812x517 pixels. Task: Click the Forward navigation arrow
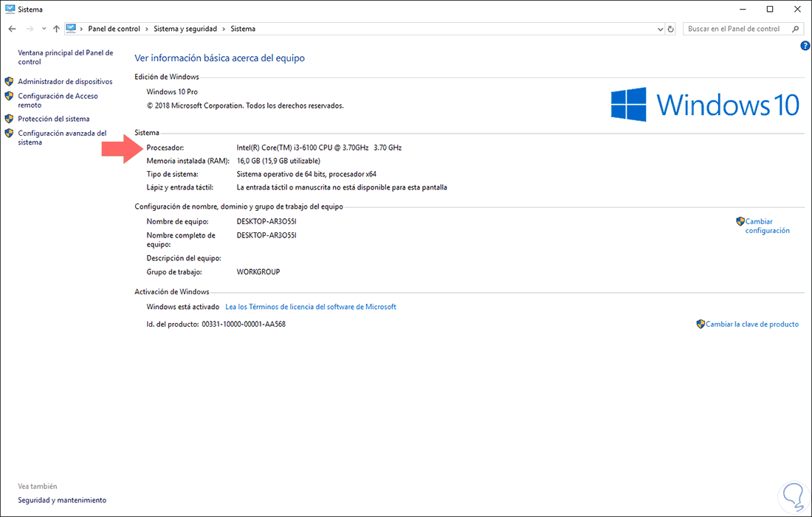30,29
